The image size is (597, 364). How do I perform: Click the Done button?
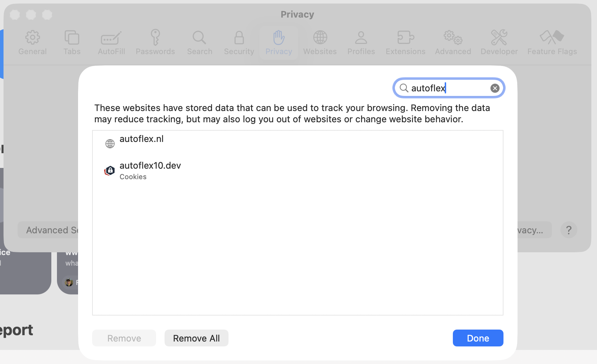coord(478,338)
